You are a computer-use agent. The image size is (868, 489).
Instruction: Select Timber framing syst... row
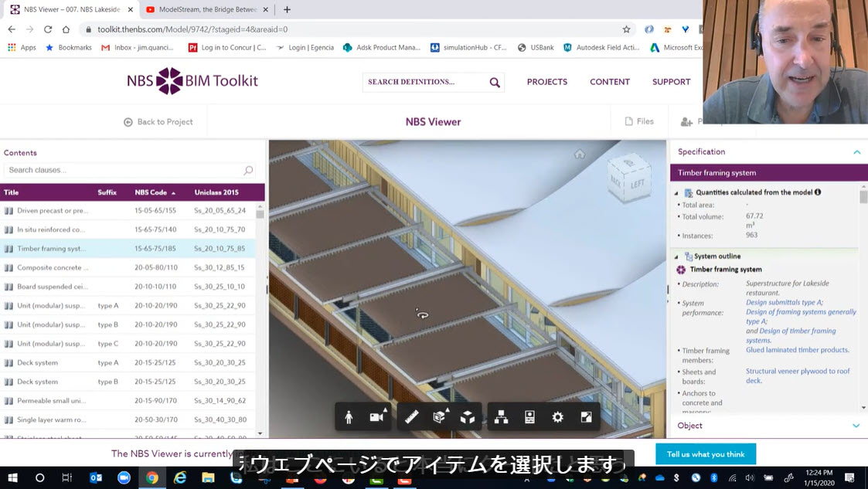coord(128,249)
